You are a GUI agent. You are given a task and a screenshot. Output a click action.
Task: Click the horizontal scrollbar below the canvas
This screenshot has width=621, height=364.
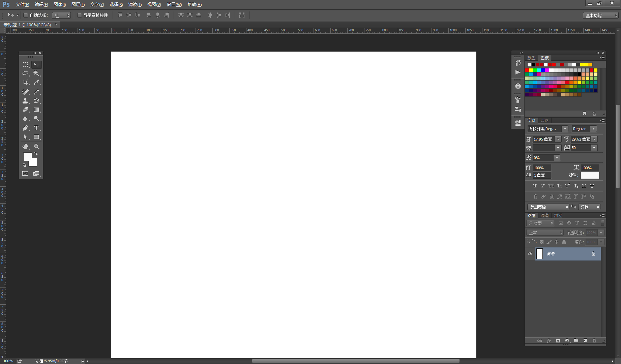pyautogui.click(x=356, y=361)
